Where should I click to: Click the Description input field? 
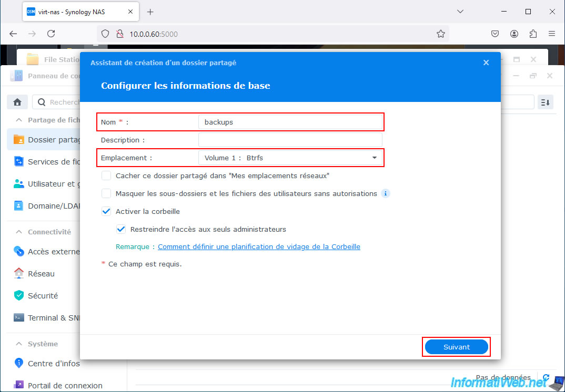[x=290, y=140]
